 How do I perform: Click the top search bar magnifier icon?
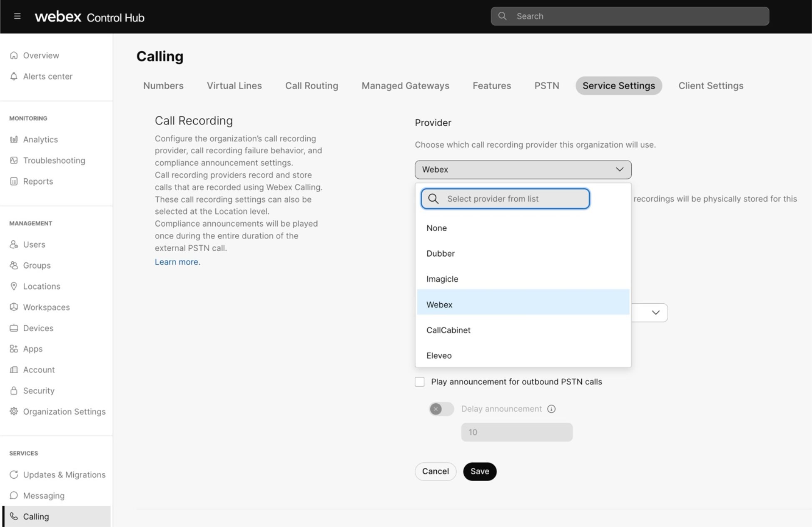click(503, 16)
